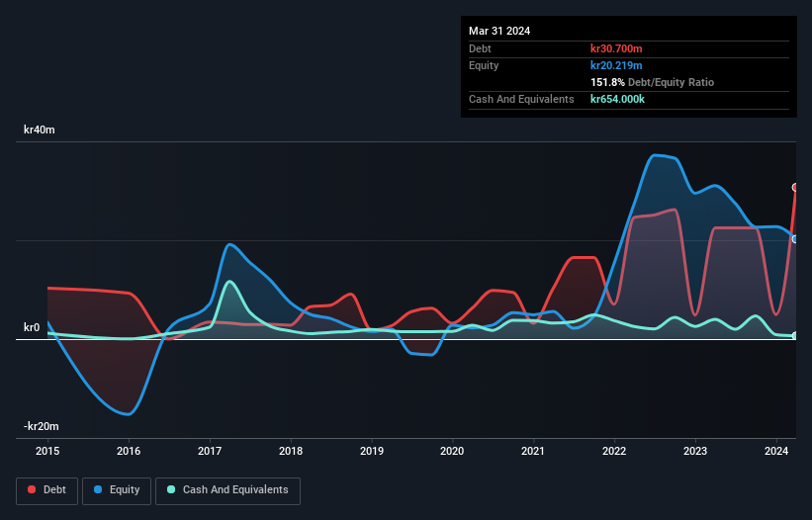Screen dimensions: 812x520
Task: Click the 151.8% Debt/Equity Ratio text
Action: [652, 82]
